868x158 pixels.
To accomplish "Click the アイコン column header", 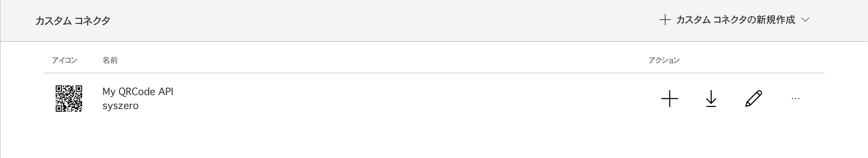I will (x=65, y=60).
